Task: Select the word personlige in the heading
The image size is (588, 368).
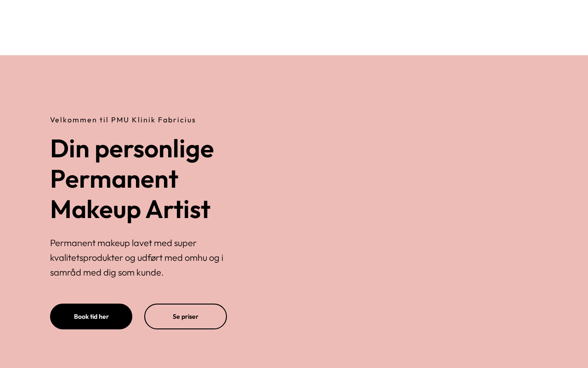Action: tap(154, 149)
